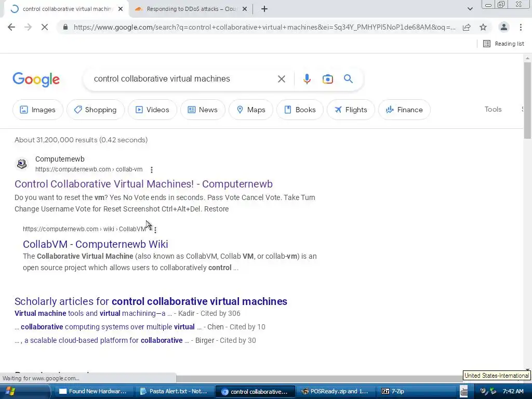This screenshot has height=399, width=532.
Task: Open the Windows Start button
Action: coord(9,391)
